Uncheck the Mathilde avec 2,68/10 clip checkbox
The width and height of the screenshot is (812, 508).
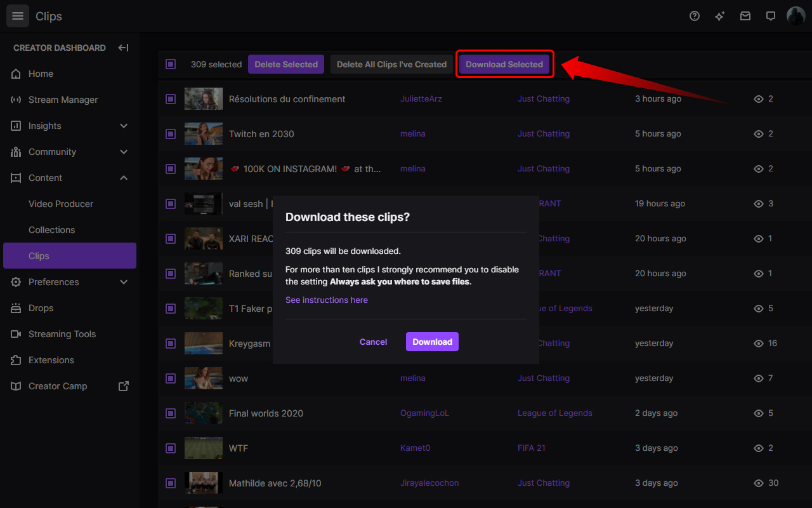coord(171,483)
